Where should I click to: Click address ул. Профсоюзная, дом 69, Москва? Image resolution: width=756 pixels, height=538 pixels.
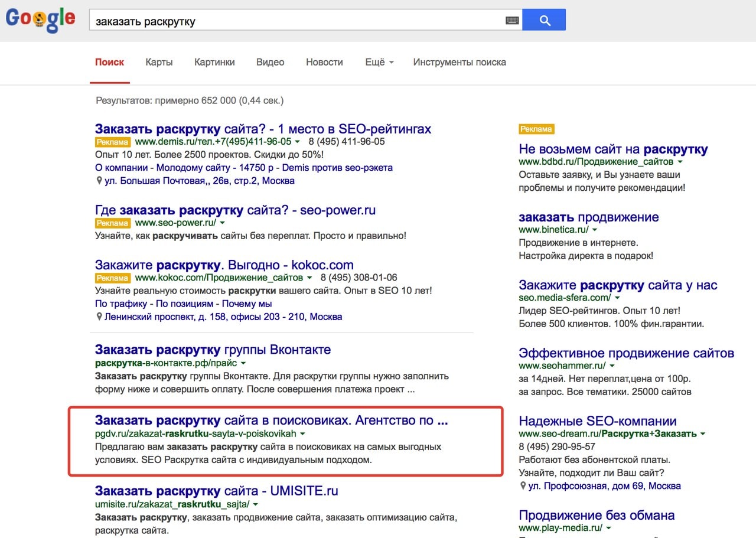605,486
